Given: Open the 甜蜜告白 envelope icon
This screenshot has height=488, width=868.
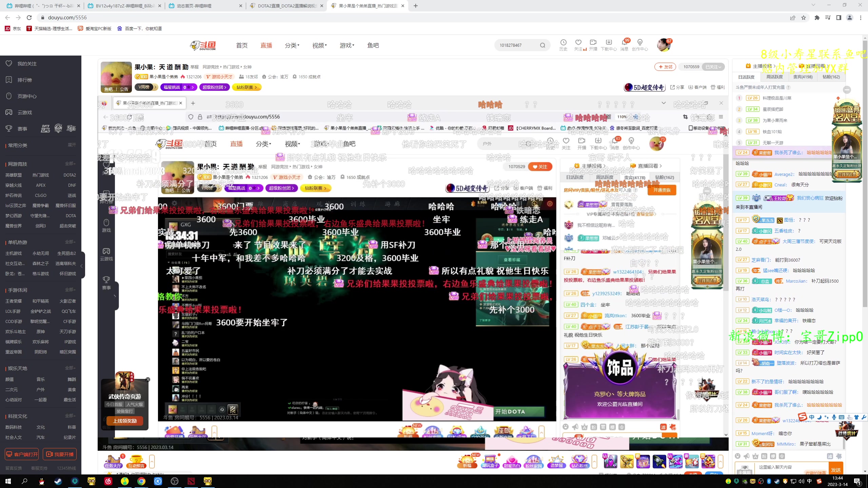Looking at the screenshot, I should pyautogui.click(x=512, y=461).
